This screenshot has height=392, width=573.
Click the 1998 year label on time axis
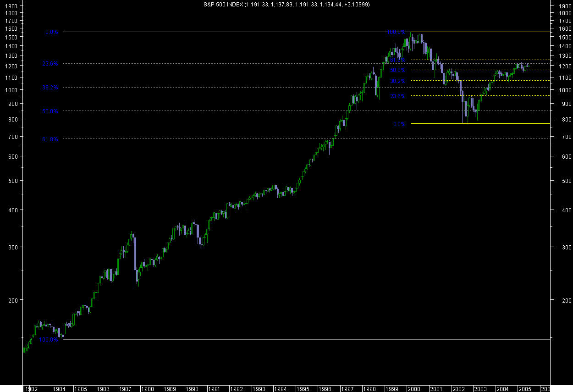(x=369, y=389)
